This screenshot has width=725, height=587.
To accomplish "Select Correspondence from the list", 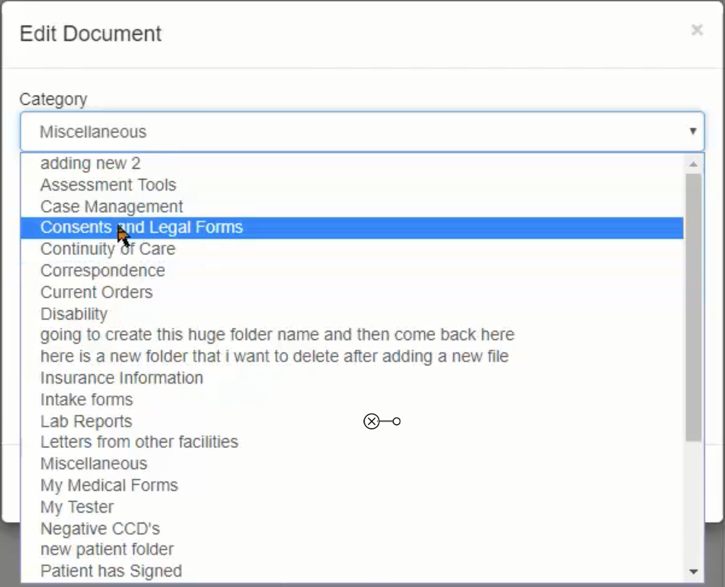I will pos(102,271).
